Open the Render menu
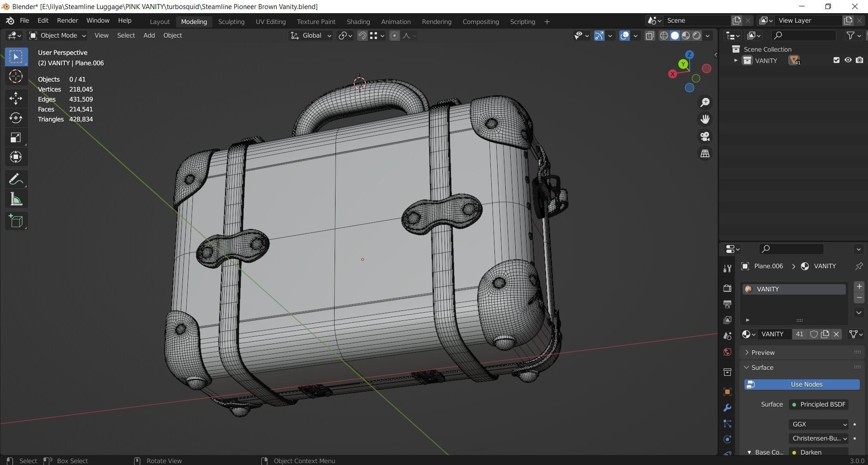The height and width of the screenshot is (465, 868). [67, 21]
